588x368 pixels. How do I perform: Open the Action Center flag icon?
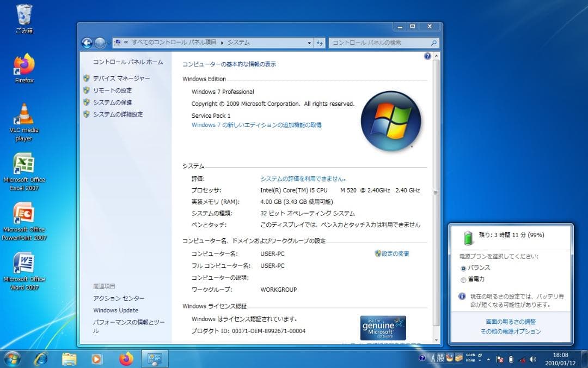499,359
